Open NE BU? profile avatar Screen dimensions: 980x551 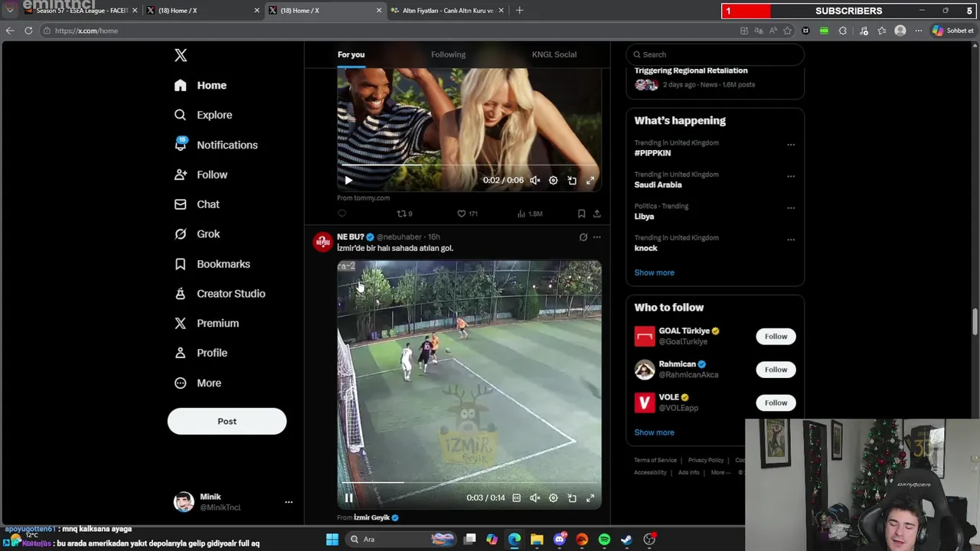click(322, 242)
